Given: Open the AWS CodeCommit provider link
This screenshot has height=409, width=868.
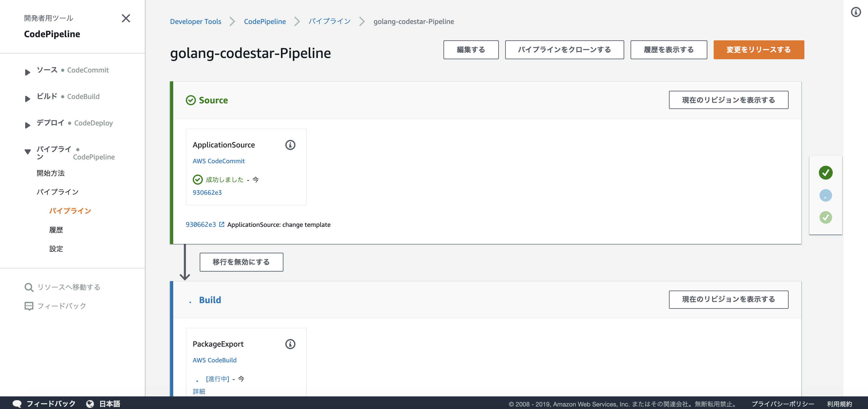Looking at the screenshot, I should click(x=218, y=161).
